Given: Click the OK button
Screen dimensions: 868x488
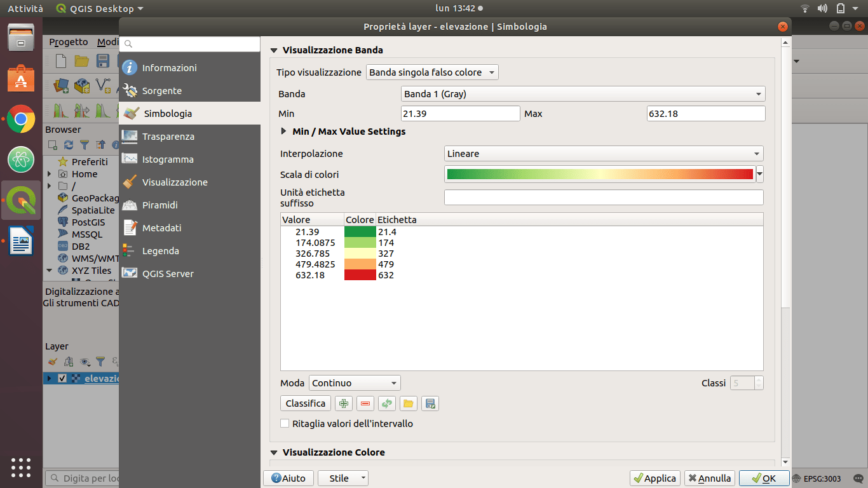Looking at the screenshot, I should pos(764,478).
